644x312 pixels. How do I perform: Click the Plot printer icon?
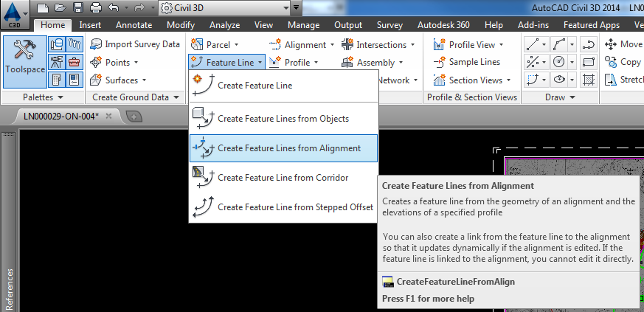point(95,8)
